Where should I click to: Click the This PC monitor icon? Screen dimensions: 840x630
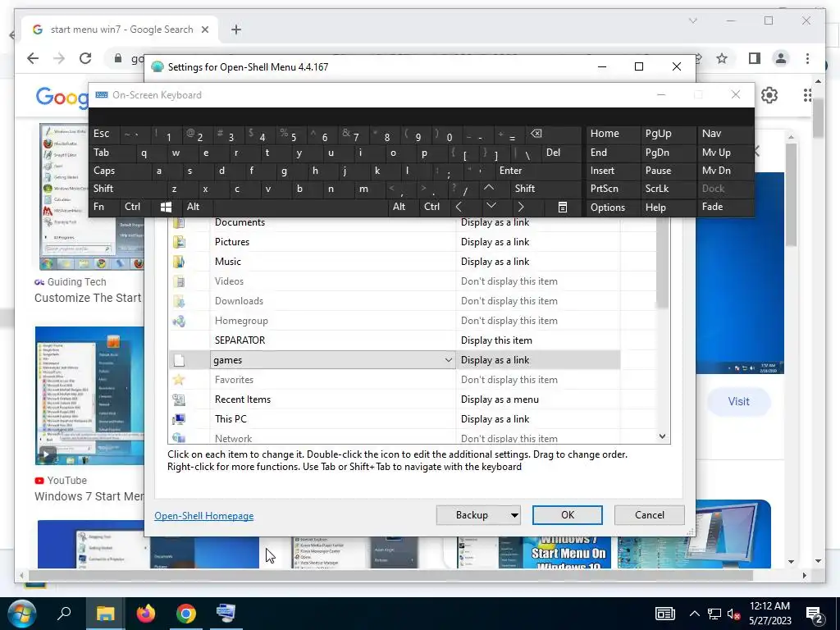tap(179, 419)
